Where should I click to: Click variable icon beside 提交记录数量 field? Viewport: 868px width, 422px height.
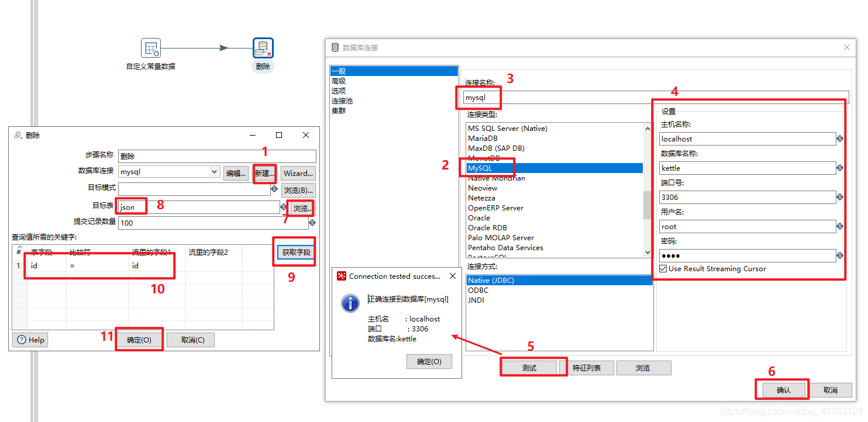[x=312, y=223]
